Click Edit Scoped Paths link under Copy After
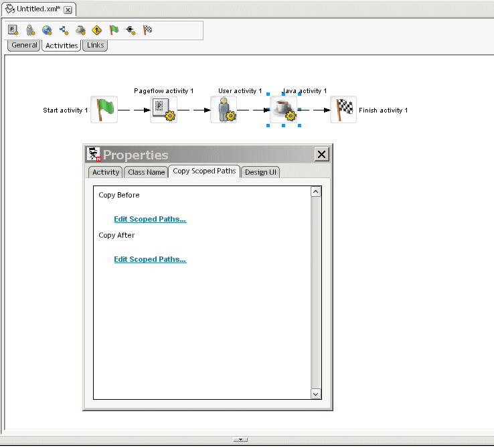The height and width of the screenshot is (448, 494). click(150, 259)
